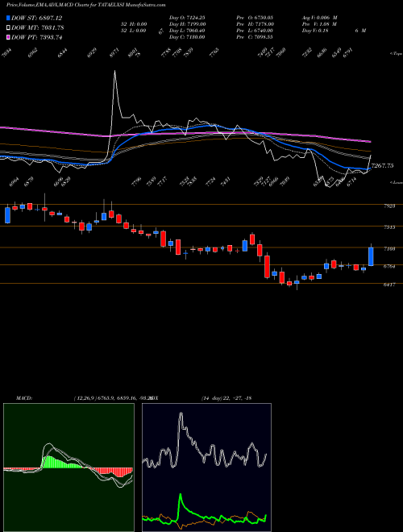Image resolution: width=403 pixels, height=532 pixels.
Task: Click the MACD: panel heading
Action: [24, 397]
